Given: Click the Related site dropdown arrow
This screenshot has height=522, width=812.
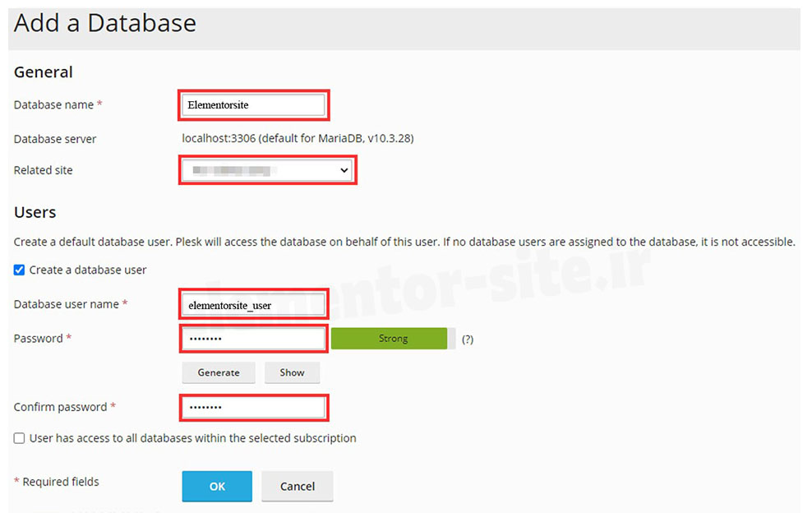Looking at the screenshot, I should pos(344,171).
